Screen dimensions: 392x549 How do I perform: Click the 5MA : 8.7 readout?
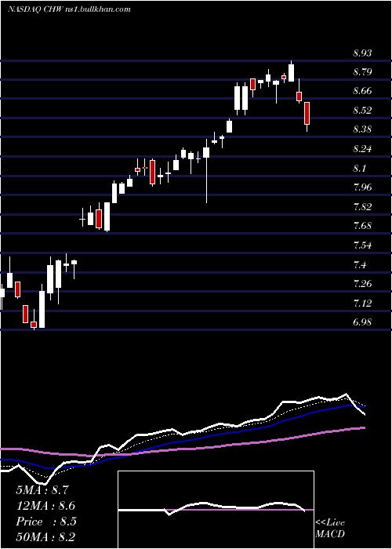(x=44, y=490)
